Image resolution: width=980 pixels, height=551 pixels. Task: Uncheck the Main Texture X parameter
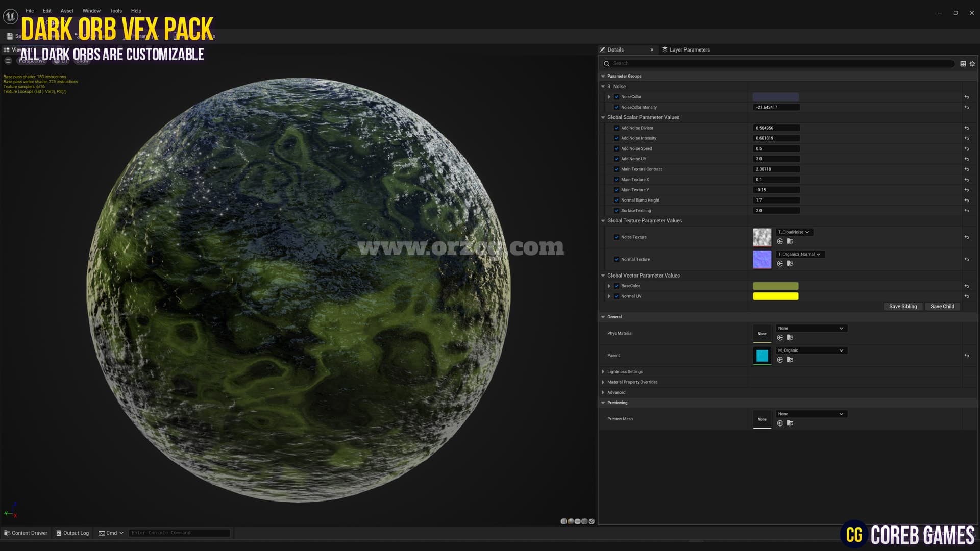[616, 180]
